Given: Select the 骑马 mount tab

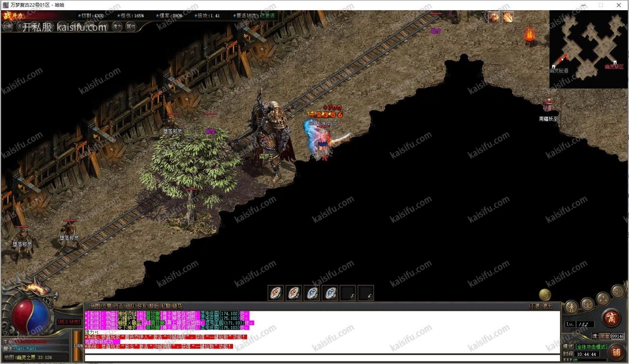Looking at the screenshot, I should click(x=177, y=306).
